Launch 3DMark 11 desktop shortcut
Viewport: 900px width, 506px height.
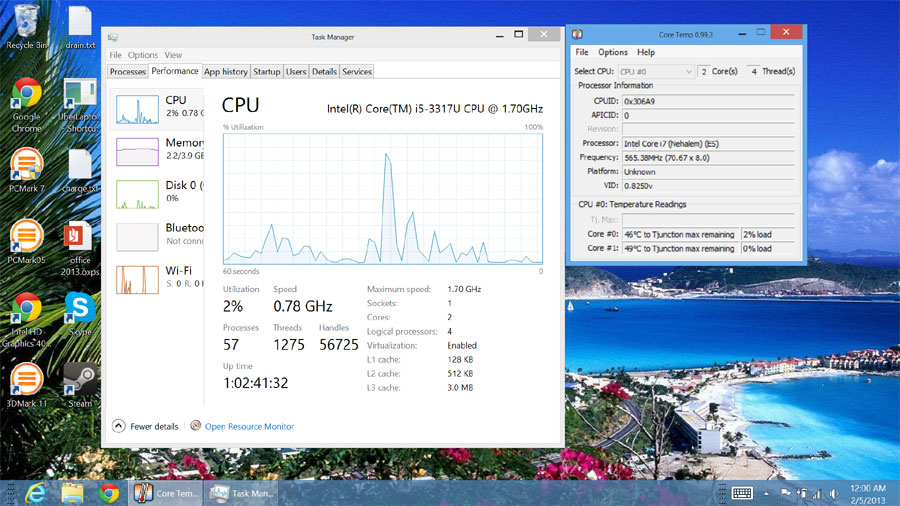26,384
